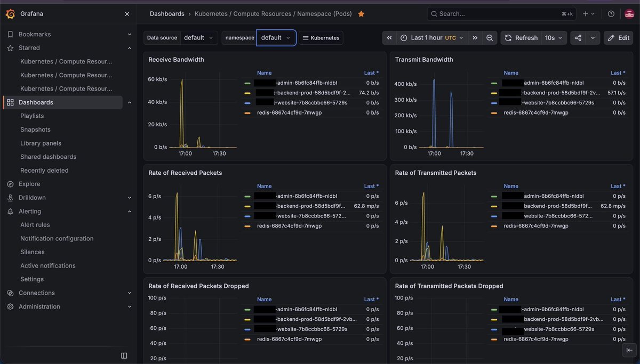Focus the Search input field

[501, 14]
